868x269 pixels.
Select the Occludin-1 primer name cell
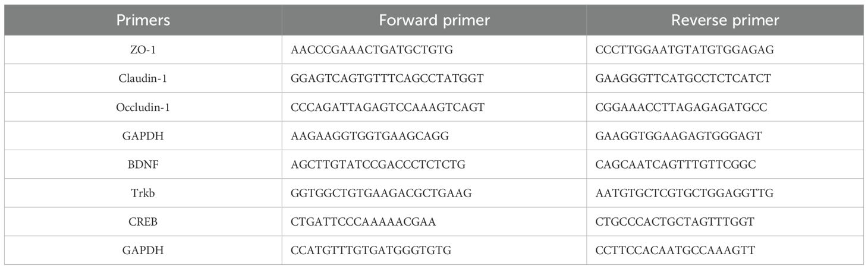point(143,107)
